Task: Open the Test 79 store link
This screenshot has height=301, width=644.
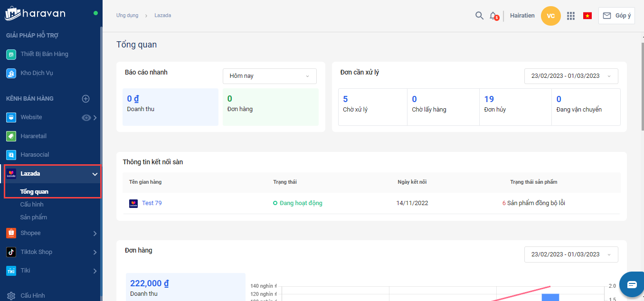Action: click(x=152, y=203)
